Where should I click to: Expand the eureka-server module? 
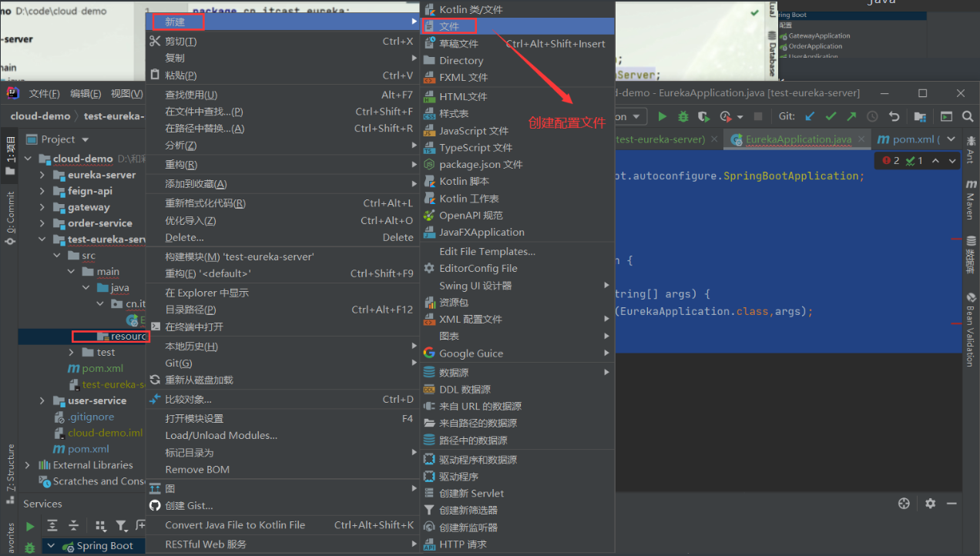pyautogui.click(x=42, y=175)
